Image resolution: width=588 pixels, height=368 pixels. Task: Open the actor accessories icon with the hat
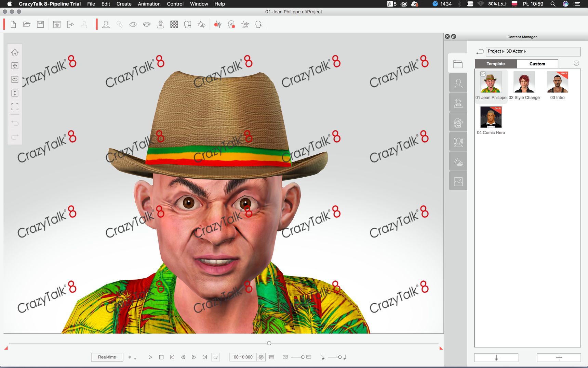(x=160, y=24)
